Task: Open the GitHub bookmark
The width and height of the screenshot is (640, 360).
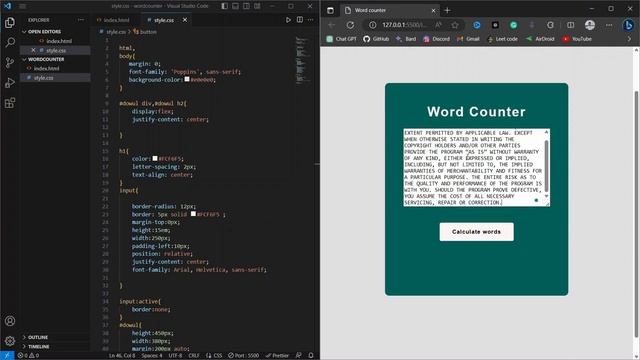Action: [x=376, y=39]
